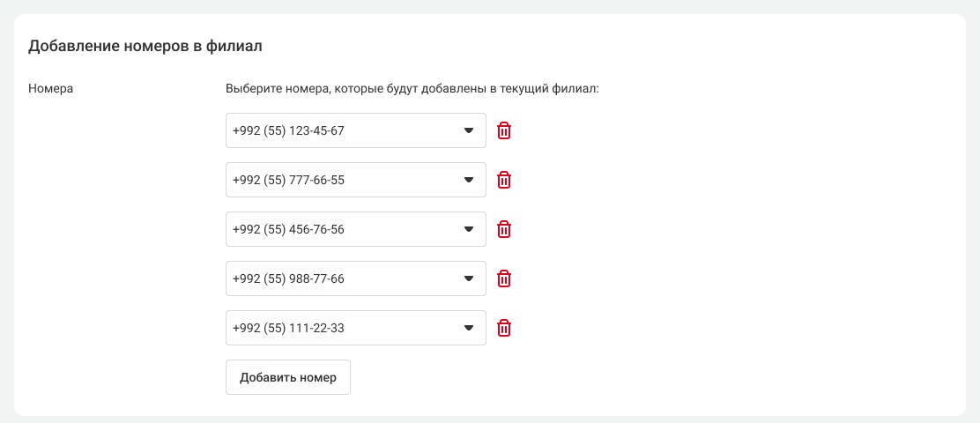Expand dropdown arrow for +992 (55) 123-45-67
The height and width of the screenshot is (423, 980).
coord(469,130)
